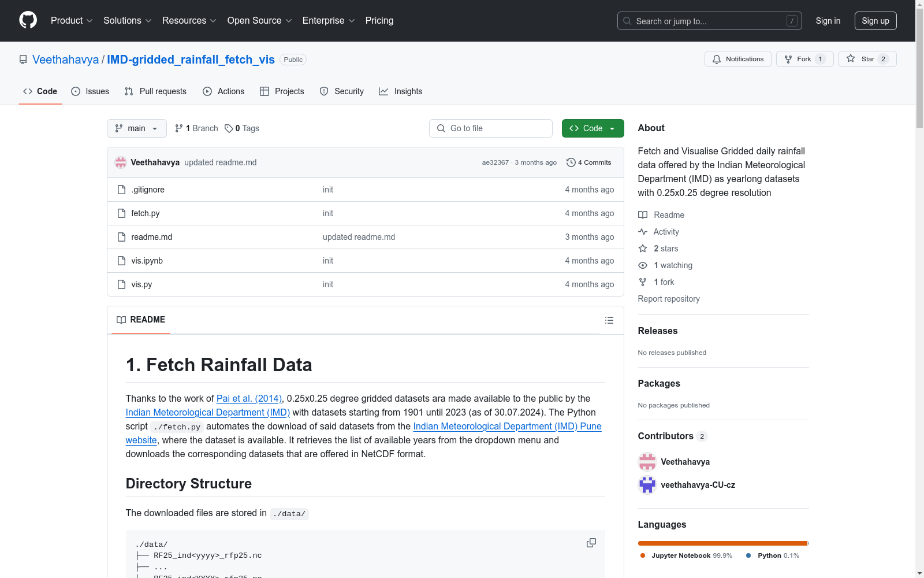Click the Go to file search box
Image resolution: width=924 pixels, height=578 pixels.
[491, 128]
